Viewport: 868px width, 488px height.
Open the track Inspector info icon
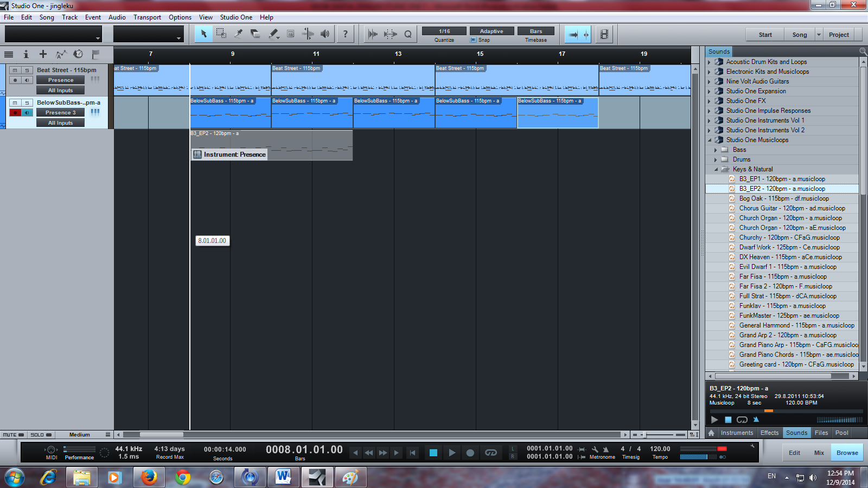25,54
